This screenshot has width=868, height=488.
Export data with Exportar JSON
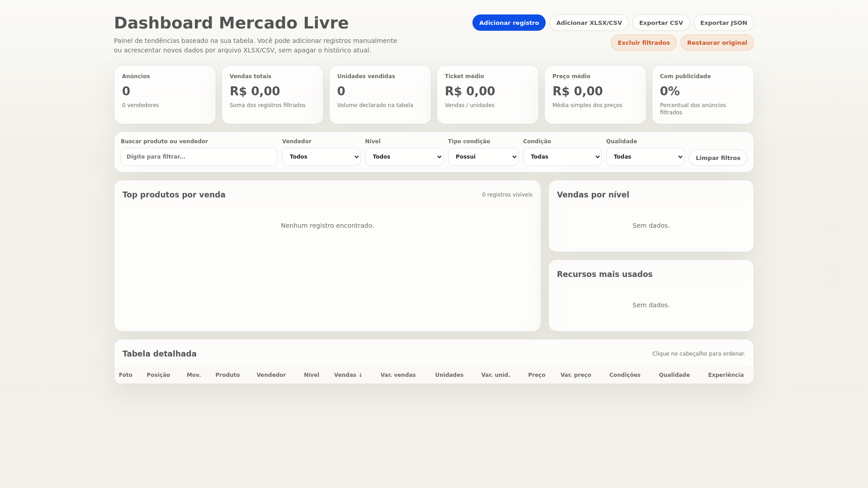click(x=723, y=23)
